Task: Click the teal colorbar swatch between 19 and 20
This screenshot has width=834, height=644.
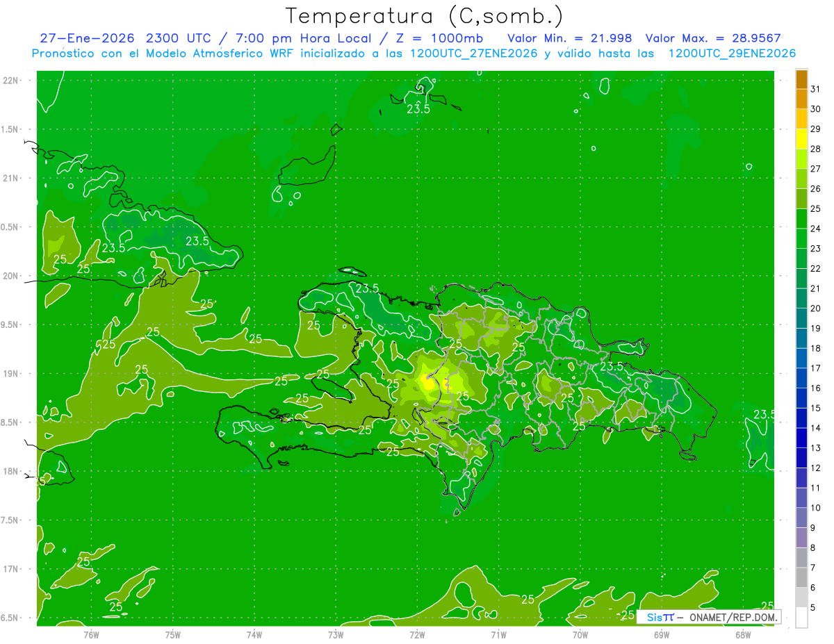Action: click(801, 318)
